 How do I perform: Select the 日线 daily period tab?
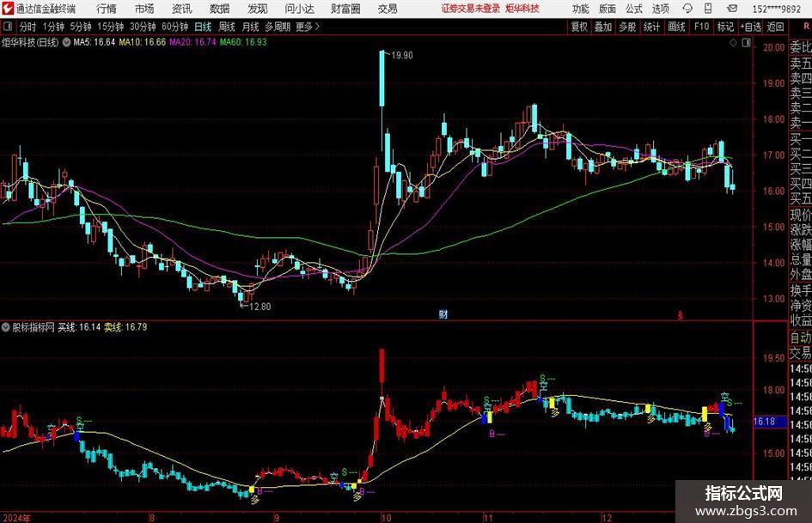point(203,27)
